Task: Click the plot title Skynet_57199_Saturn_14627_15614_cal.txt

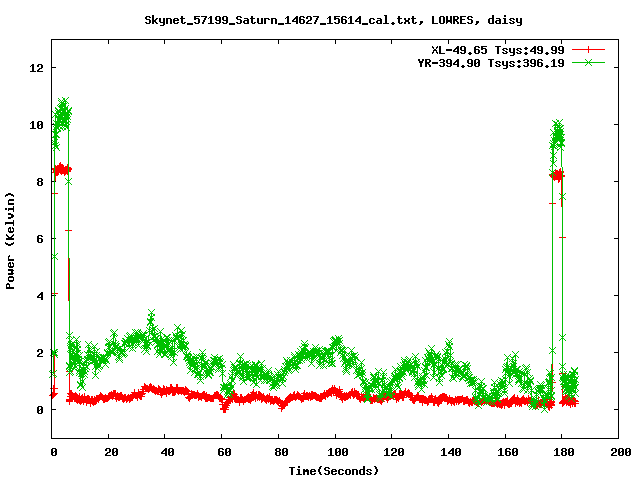Action: [281, 20]
